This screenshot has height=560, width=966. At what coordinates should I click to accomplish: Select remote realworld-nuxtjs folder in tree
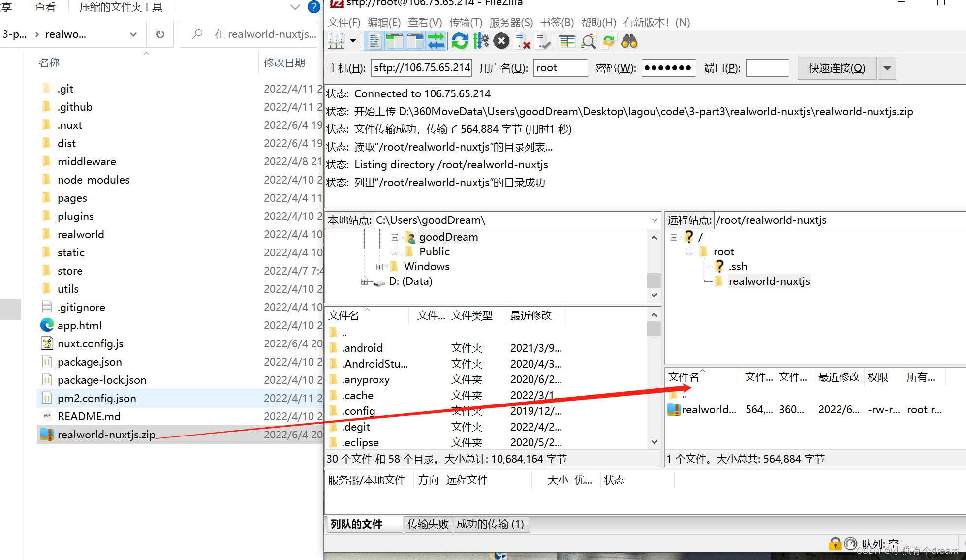[x=769, y=281]
